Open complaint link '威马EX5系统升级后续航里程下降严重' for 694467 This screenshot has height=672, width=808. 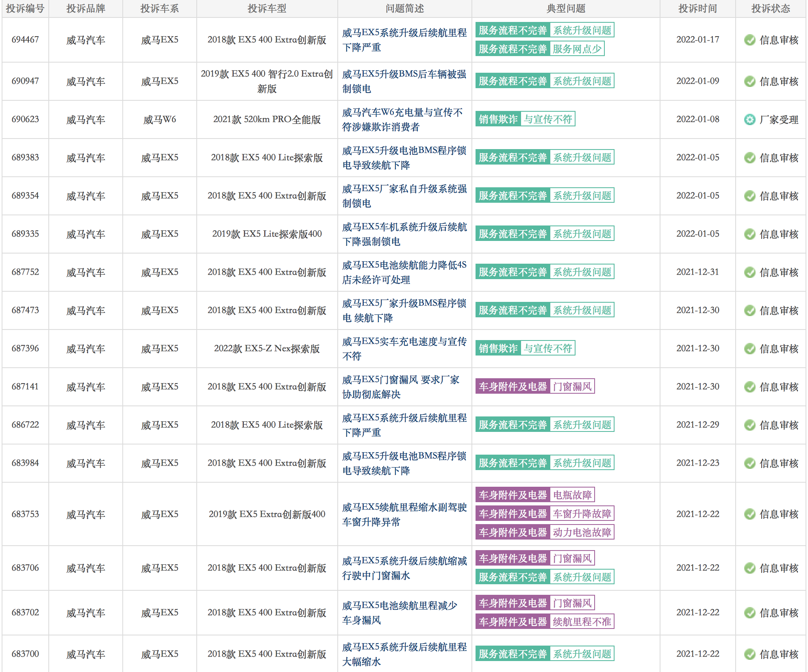click(404, 40)
